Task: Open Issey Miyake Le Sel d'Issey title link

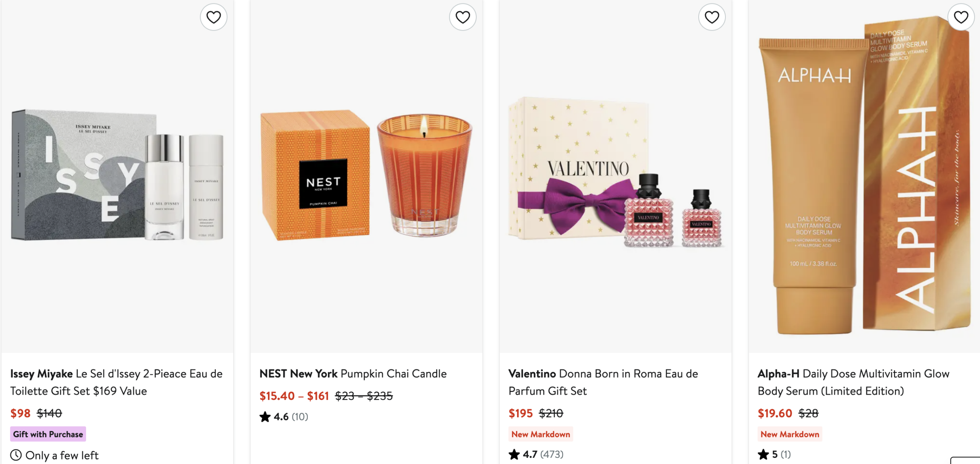Action: point(116,382)
